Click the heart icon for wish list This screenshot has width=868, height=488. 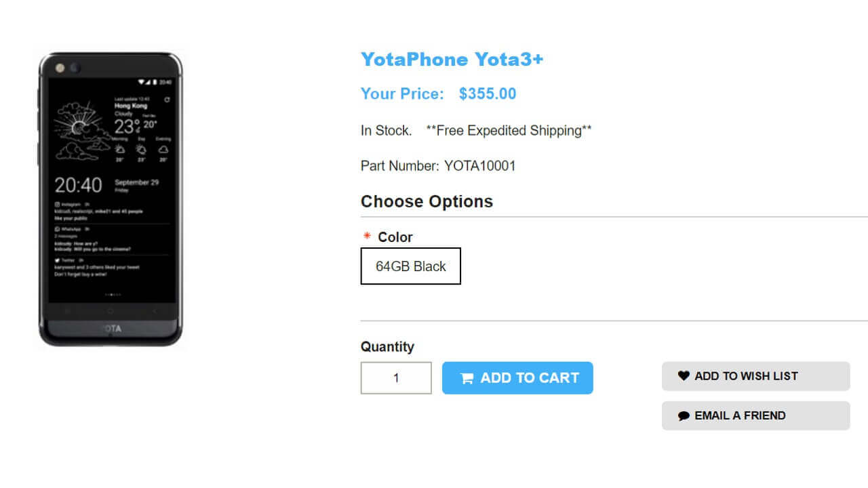tap(684, 375)
